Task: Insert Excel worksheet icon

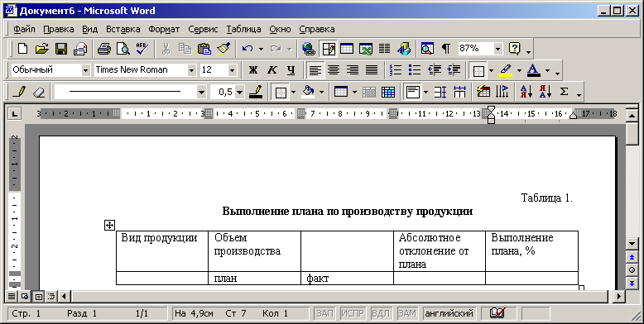Action: point(366,49)
